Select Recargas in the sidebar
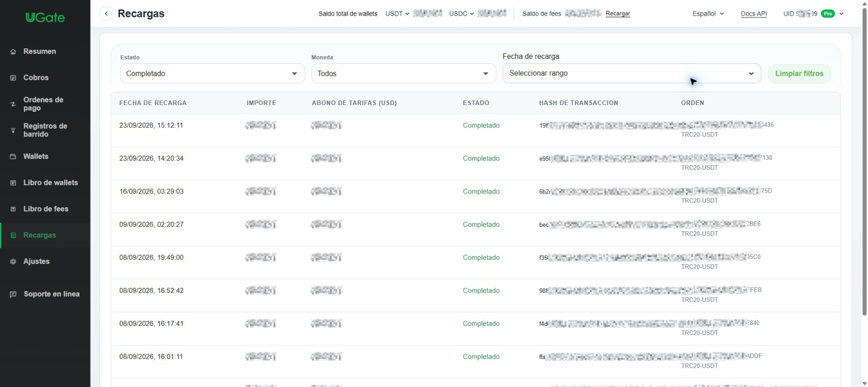The width and height of the screenshot is (868, 387). (40, 235)
